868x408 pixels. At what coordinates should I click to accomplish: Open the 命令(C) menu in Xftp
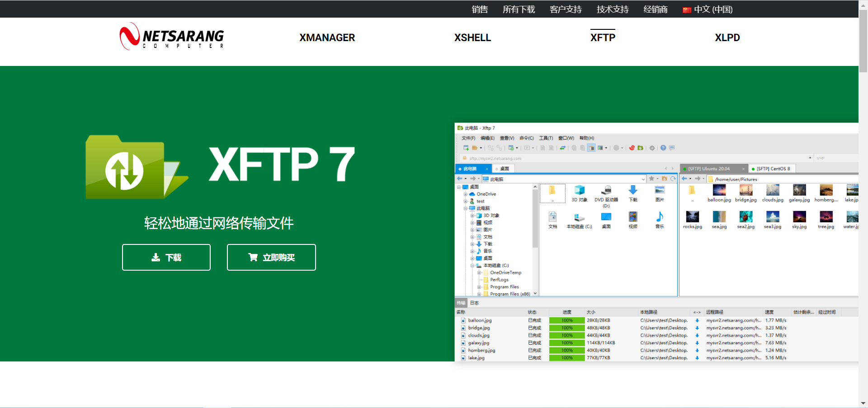pyautogui.click(x=527, y=138)
